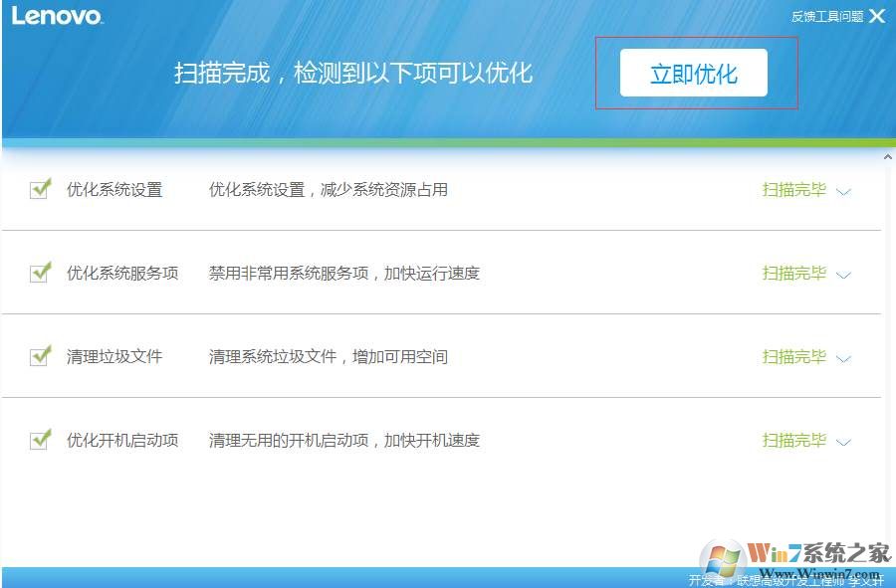
Task: Expand the 优化系统设置 row chevron
Action: (x=843, y=192)
